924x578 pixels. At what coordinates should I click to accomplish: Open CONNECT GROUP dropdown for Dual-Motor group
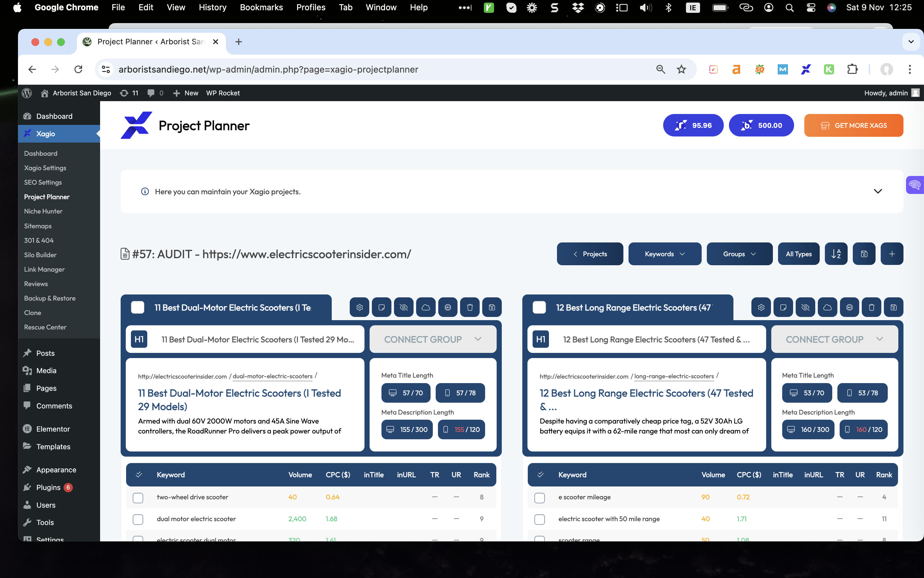[432, 339]
